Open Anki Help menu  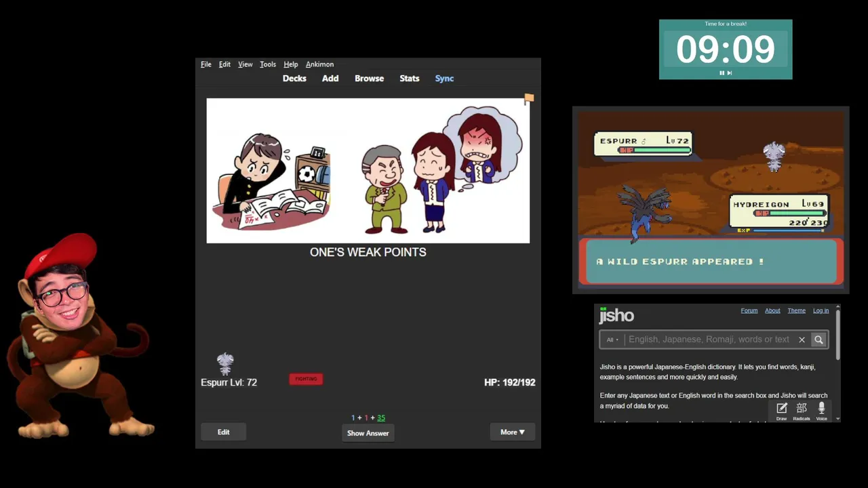[291, 64]
